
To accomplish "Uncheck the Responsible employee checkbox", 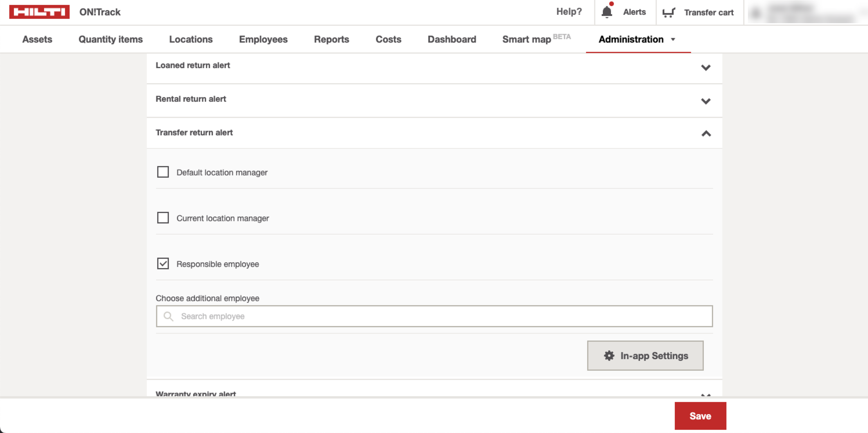I will [163, 264].
